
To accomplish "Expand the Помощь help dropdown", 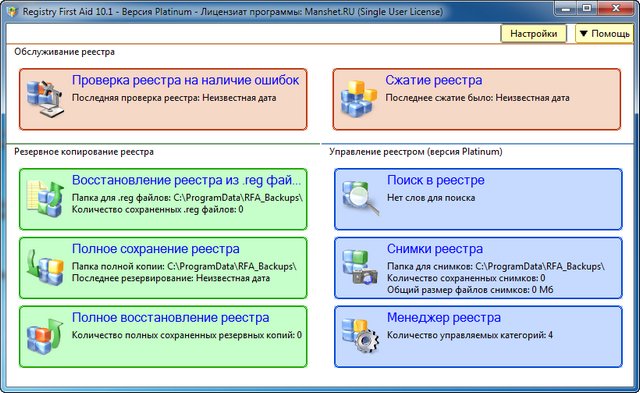I will point(604,33).
